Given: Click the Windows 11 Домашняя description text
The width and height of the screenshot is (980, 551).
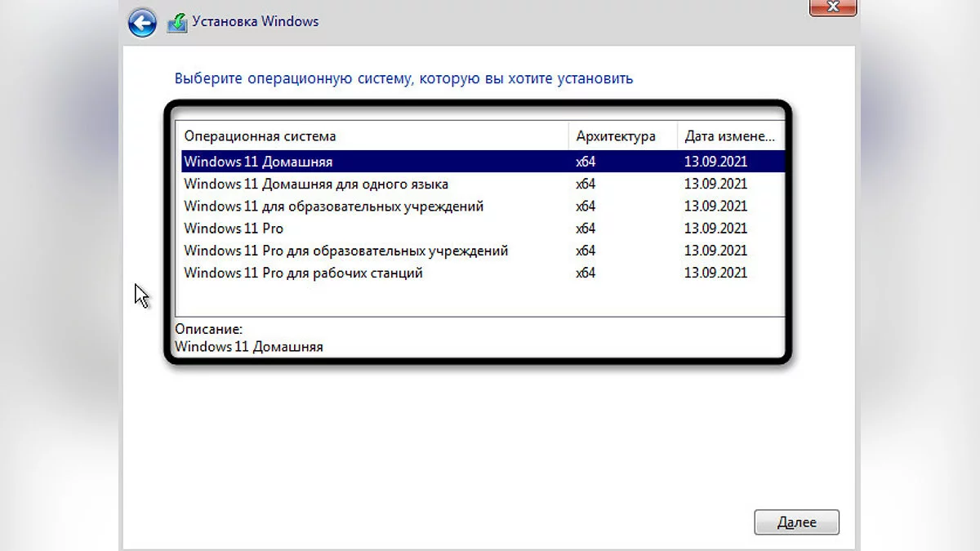Looking at the screenshot, I should [x=249, y=347].
